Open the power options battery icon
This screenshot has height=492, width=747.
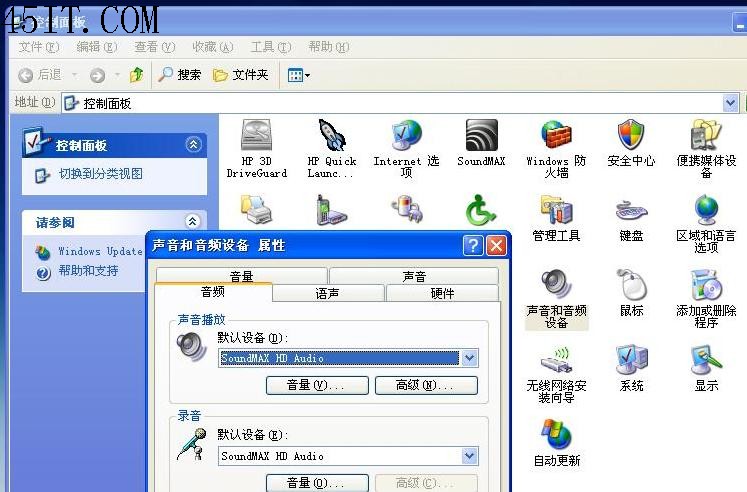[406, 210]
